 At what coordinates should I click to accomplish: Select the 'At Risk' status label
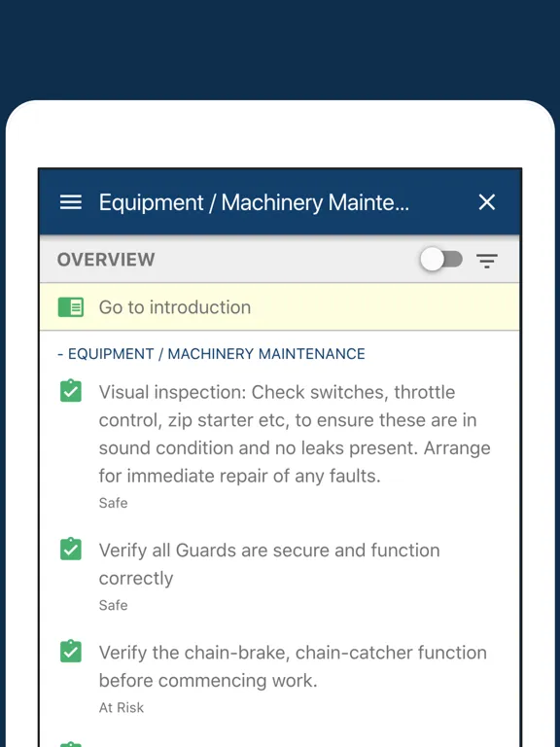click(x=122, y=707)
